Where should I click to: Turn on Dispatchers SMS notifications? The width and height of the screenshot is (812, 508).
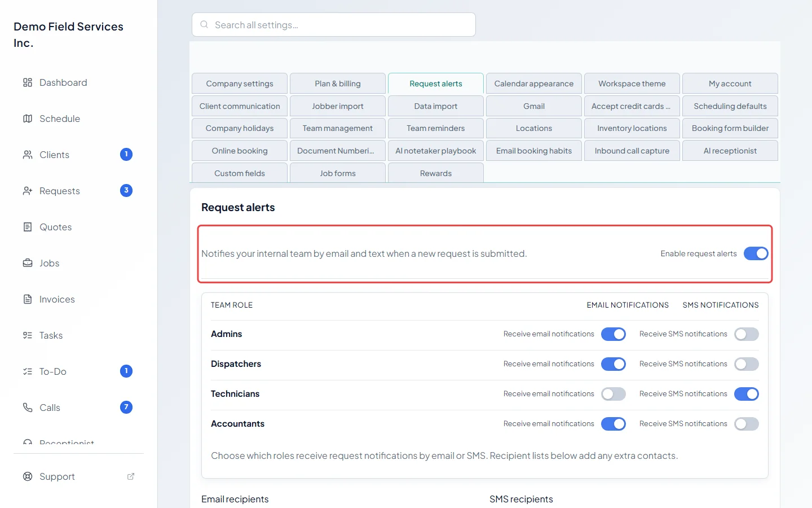pos(747,364)
